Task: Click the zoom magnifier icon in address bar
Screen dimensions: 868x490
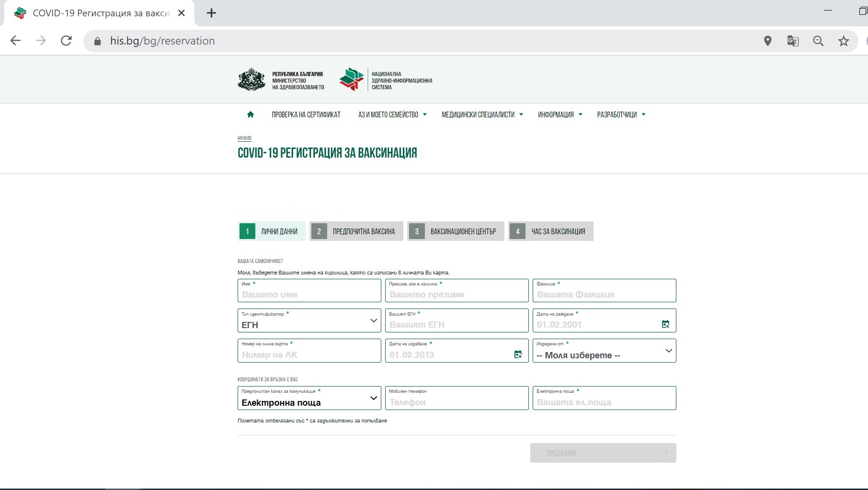Action: click(818, 41)
